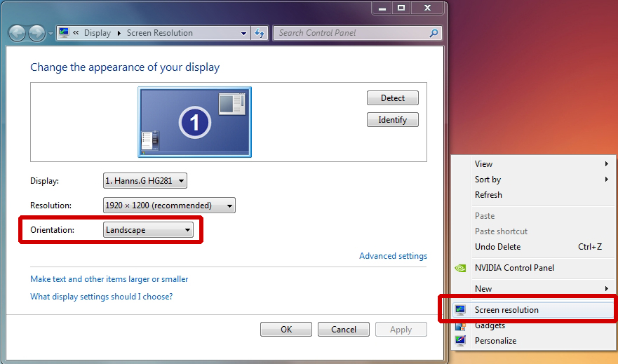Click the Apply button

click(x=401, y=330)
